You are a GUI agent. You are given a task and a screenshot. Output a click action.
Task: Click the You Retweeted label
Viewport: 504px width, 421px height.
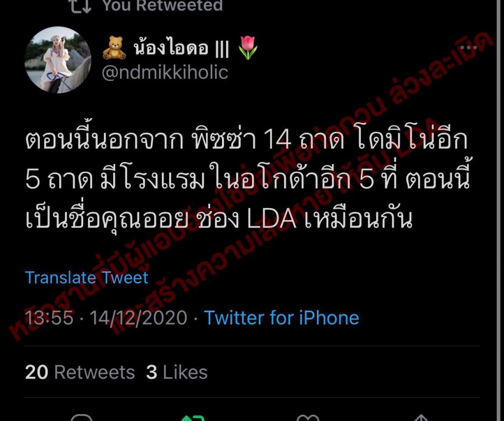(x=162, y=5)
